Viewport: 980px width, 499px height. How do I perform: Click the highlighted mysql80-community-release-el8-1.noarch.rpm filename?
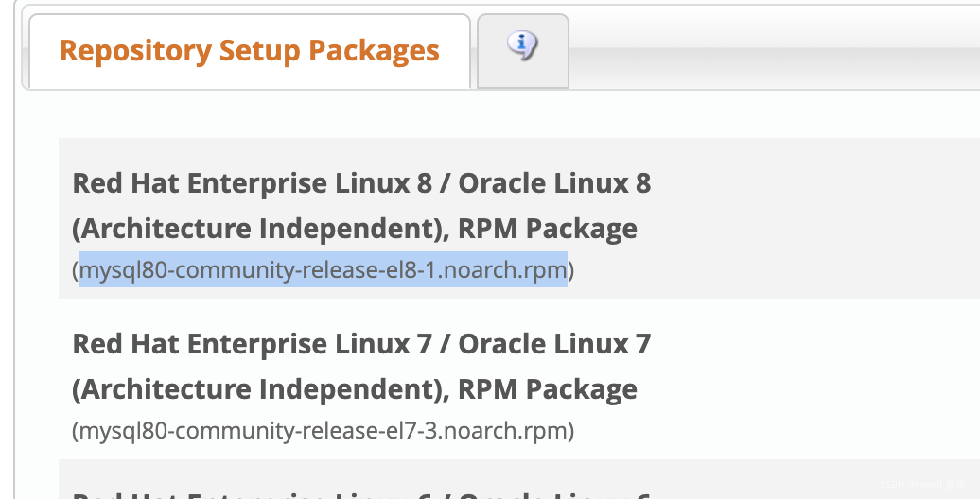pos(323,271)
